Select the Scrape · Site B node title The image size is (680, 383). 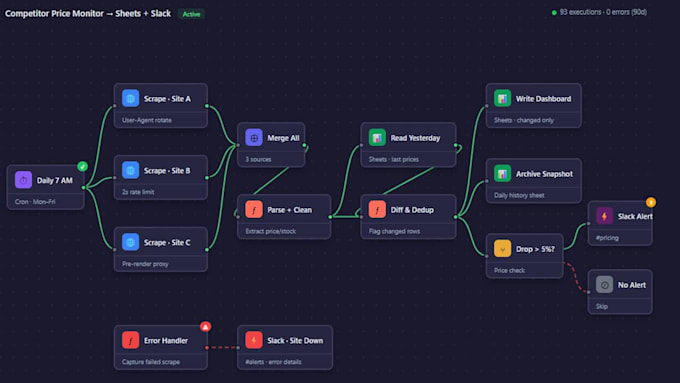167,170
